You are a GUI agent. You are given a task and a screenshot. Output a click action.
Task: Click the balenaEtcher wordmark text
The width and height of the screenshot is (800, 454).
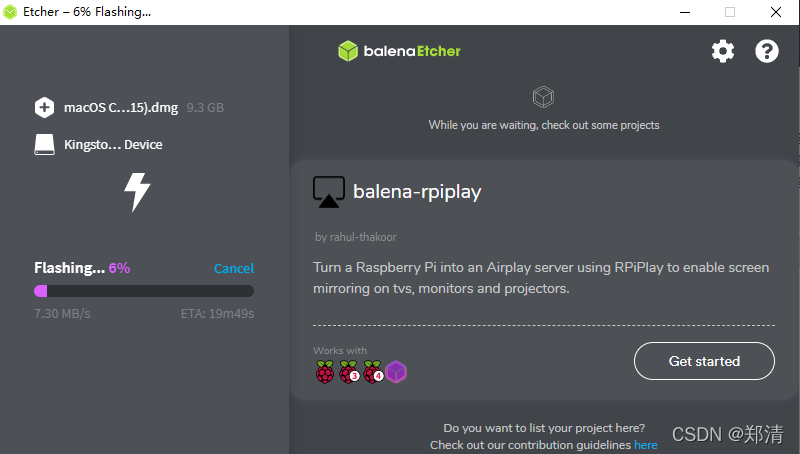pos(412,51)
